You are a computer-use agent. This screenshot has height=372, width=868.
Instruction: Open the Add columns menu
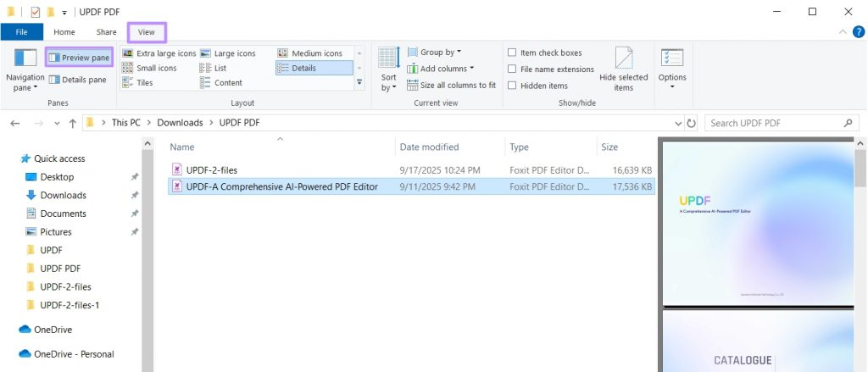(441, 69)
